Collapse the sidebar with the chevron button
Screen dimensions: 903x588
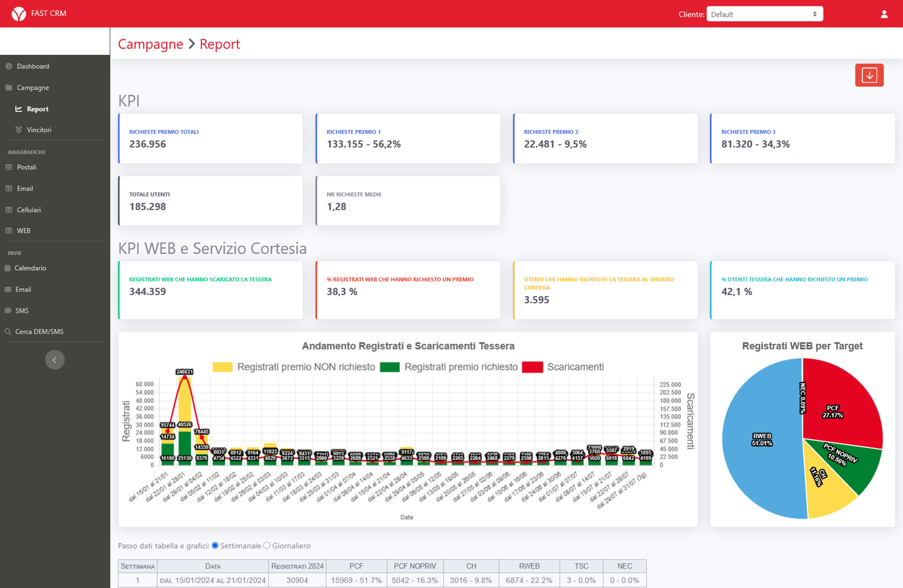click(x=55, y=360)
